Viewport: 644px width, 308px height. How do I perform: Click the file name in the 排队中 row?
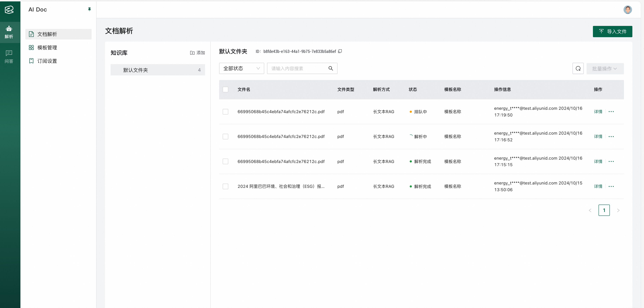281,112
